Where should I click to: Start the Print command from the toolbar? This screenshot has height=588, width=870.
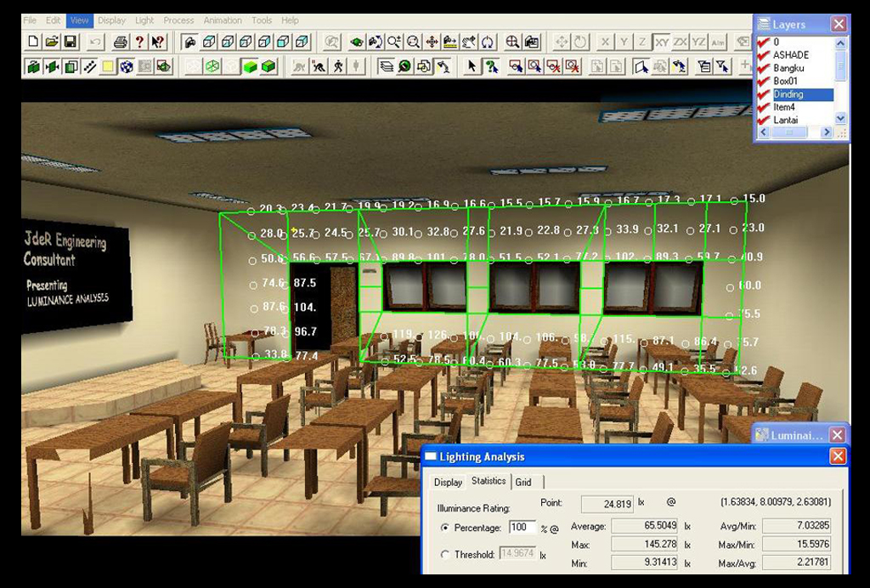[120, 39]
